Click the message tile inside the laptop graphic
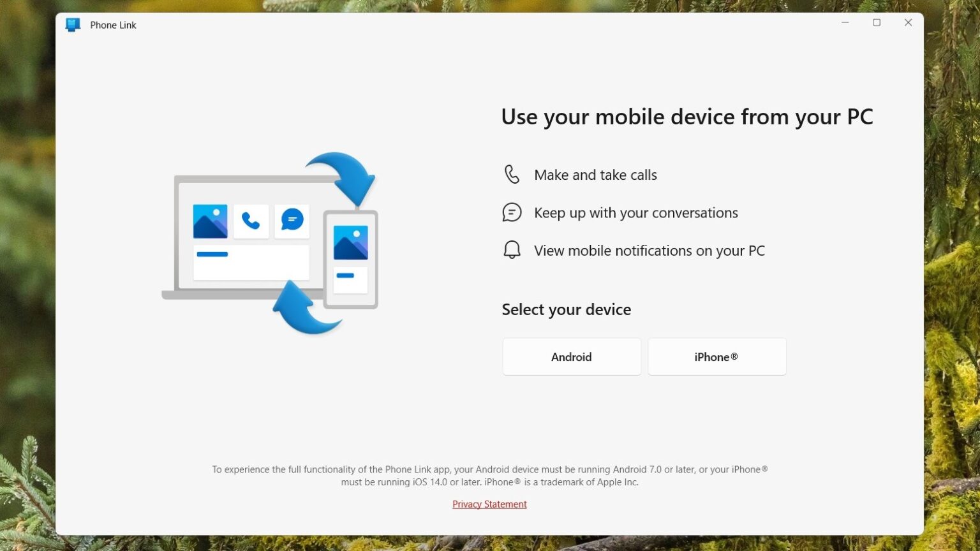 292,221
